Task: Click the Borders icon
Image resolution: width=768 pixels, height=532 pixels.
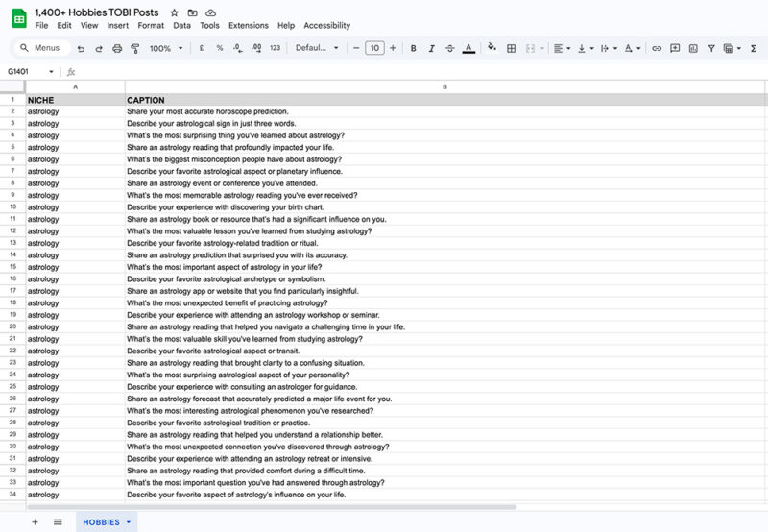Action: point(512,48)
